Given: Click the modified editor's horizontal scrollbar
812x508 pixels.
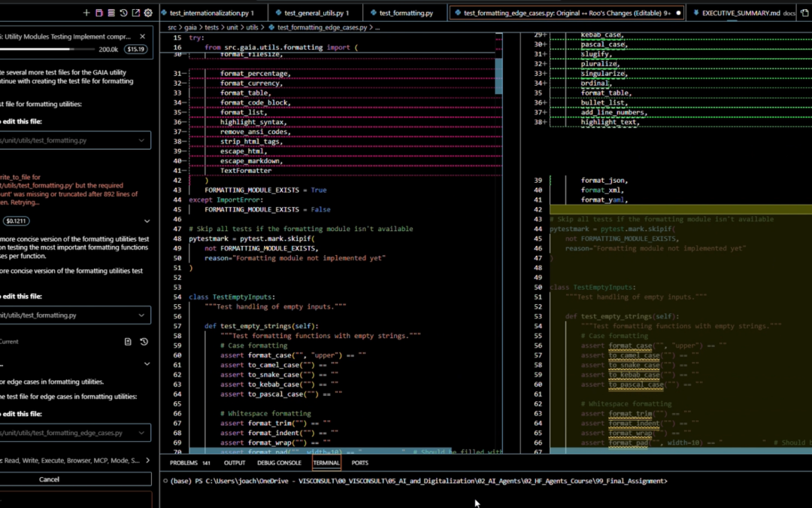Looking at the screenshot, I should (681, 451).
